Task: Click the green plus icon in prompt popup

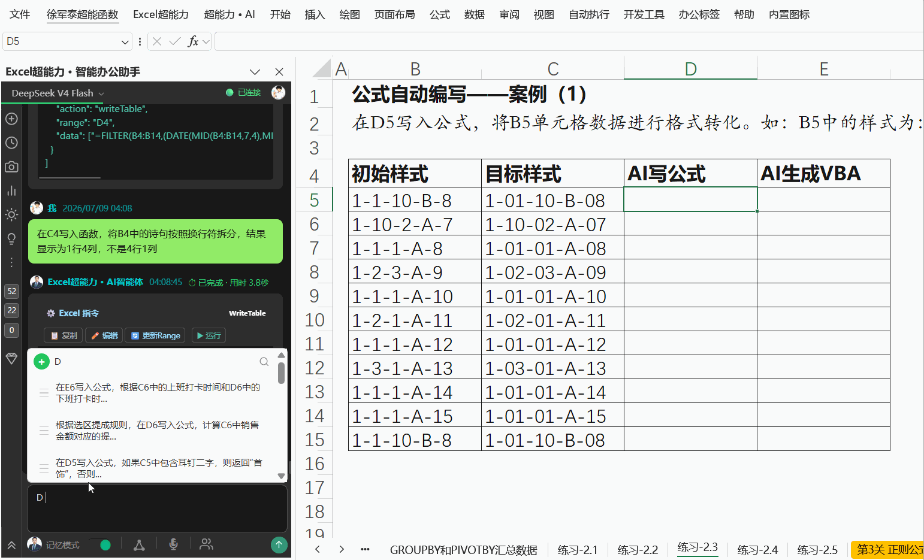Action: click(41, 361)
